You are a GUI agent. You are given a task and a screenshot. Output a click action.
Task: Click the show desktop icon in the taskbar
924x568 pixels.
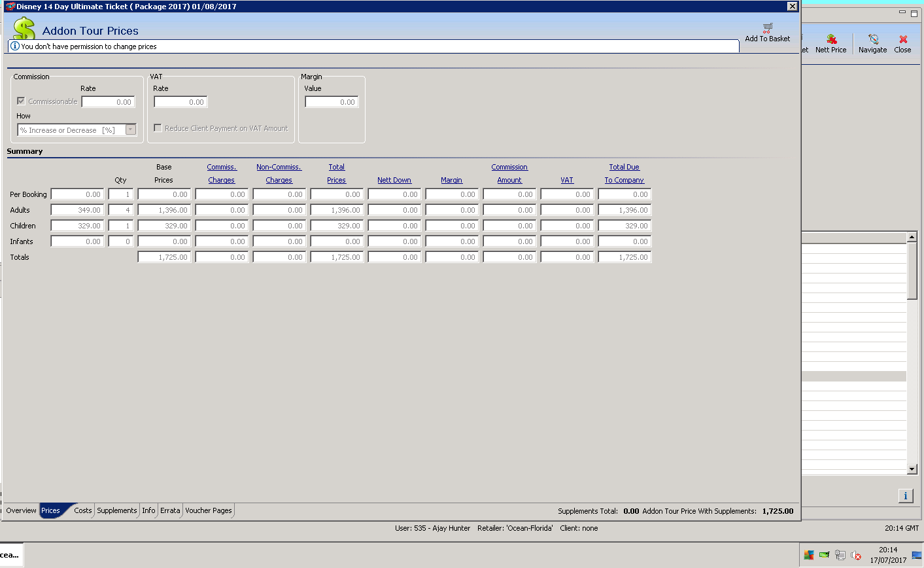click(917, 556)
